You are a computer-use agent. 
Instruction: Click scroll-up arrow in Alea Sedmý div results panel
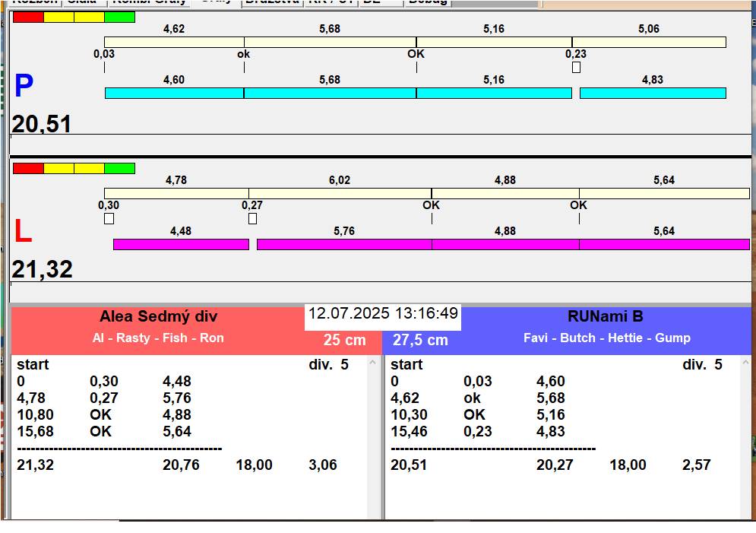372,363
